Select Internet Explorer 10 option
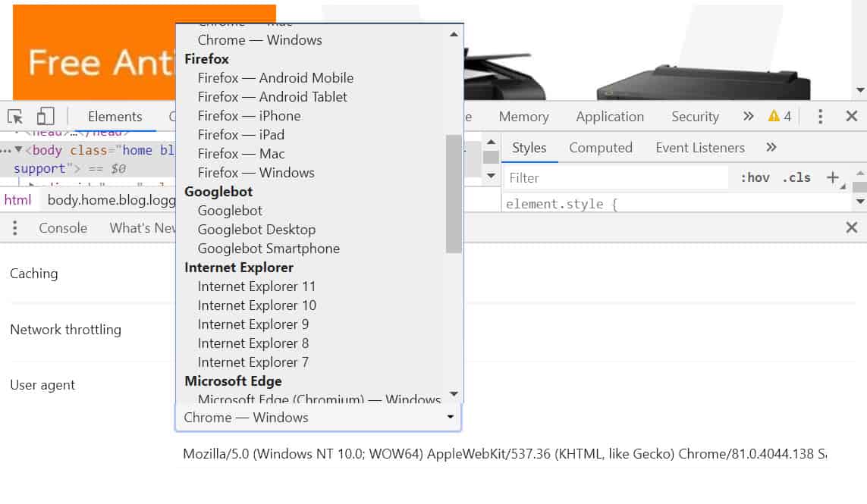 coord(256,305)
